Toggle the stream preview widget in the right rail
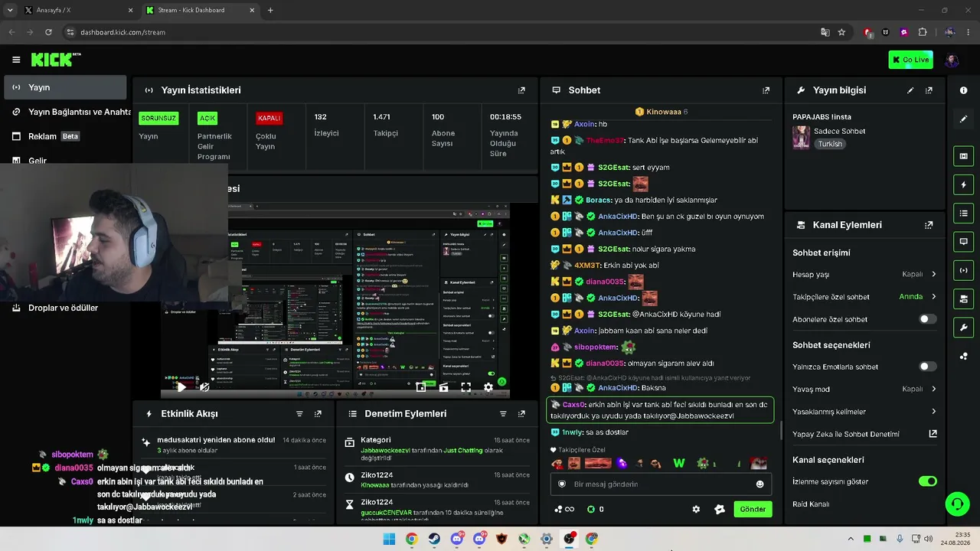The width and height of the screenshot is (980, 551). click(963, 156)
